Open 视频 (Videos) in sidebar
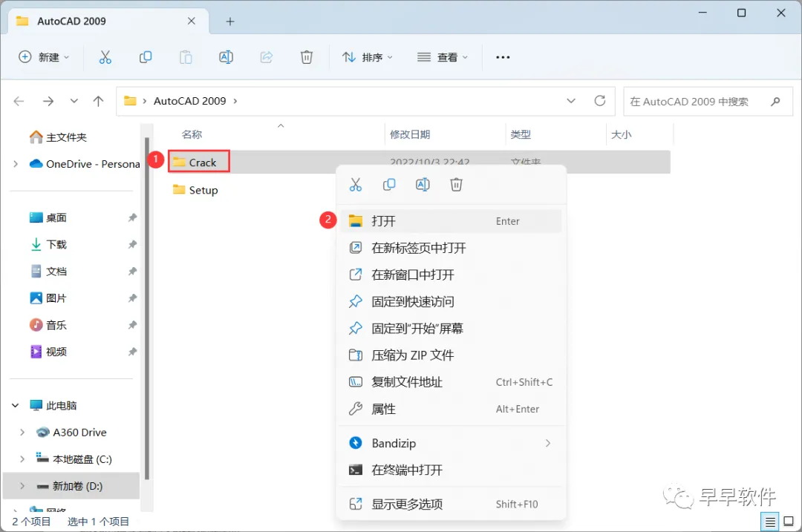The width and height of the screenshot is (802, 532). pos(48,352)
